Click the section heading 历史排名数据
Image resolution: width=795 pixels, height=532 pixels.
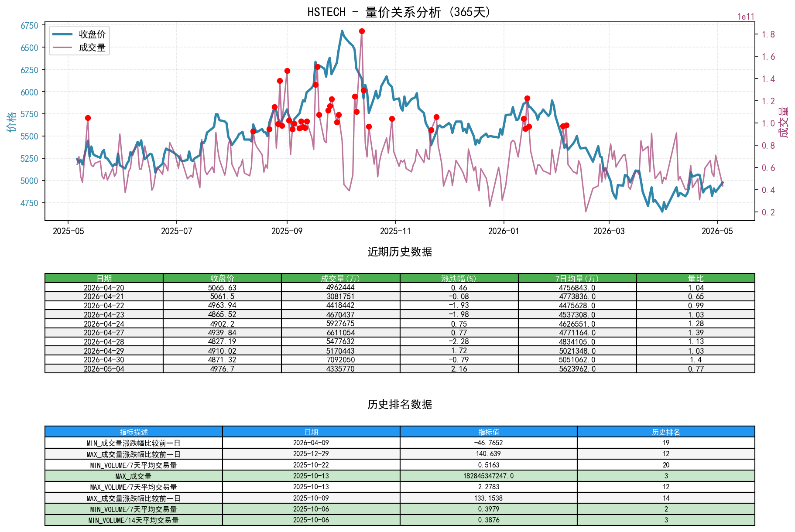tap(400, 405)
